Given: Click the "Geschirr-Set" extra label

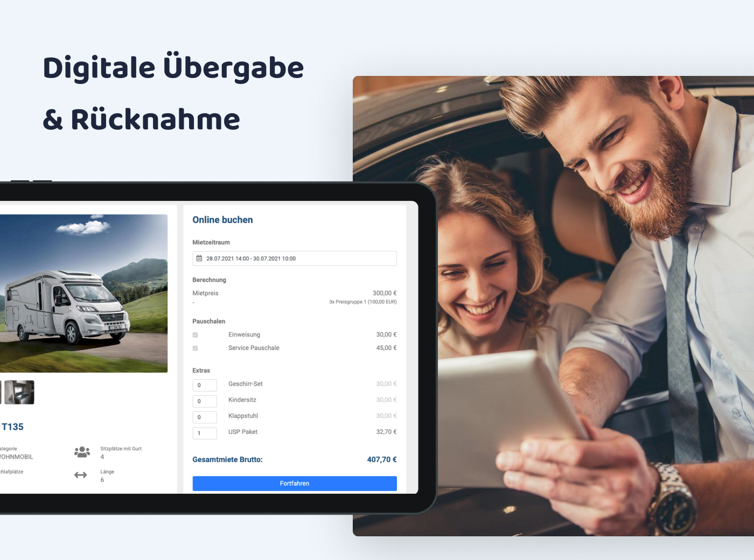Looking at the screenshot, I should tap(246, 384).
